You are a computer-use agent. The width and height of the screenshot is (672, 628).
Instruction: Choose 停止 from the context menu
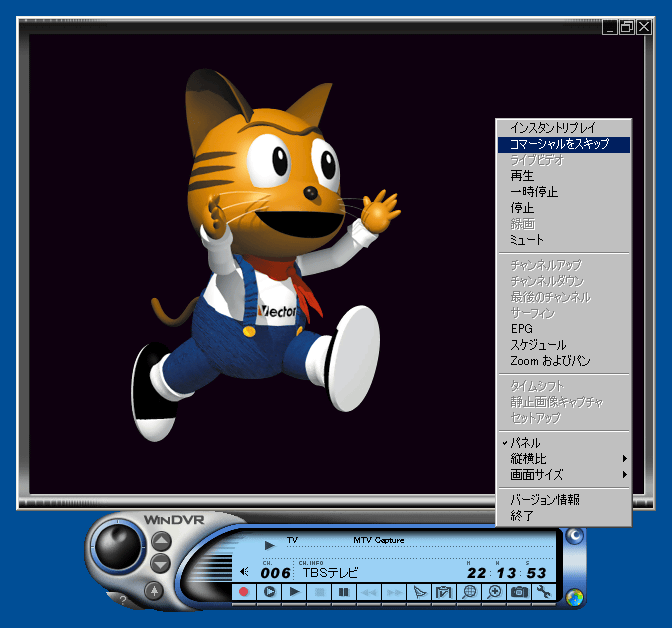click(564, 208)
